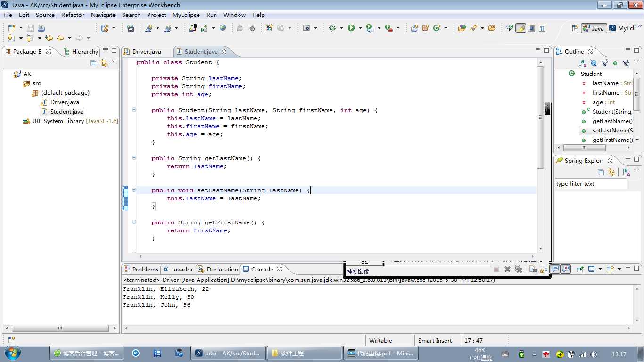
Task: Click Open Perspective icon beside Java
Action: [x=575, y=28]
